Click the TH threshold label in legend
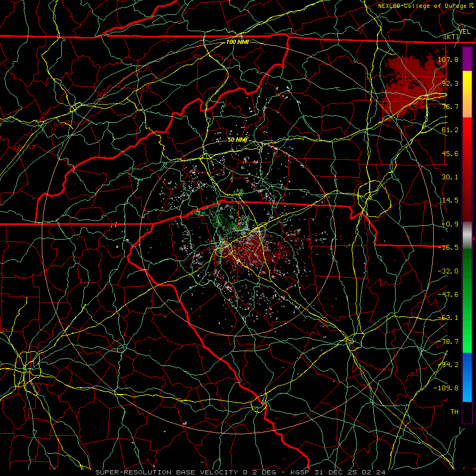Image resolution: width=476 pixels, height=476 pixels. [454, 412]
